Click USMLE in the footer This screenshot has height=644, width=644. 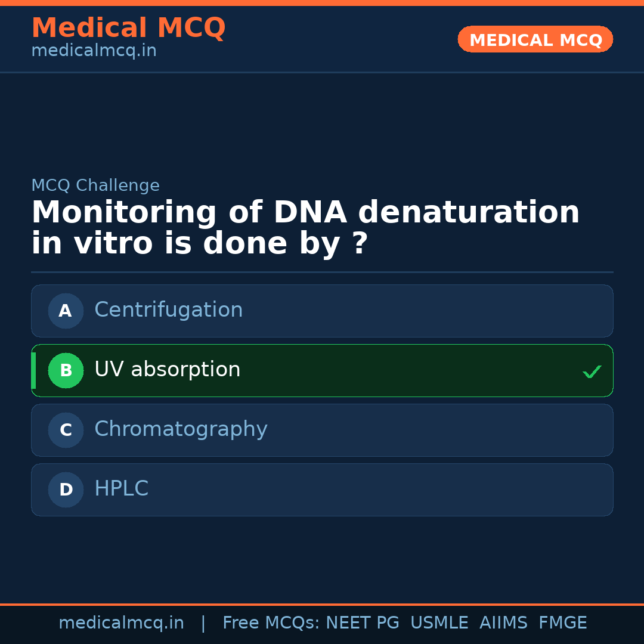tap(439, 623)
